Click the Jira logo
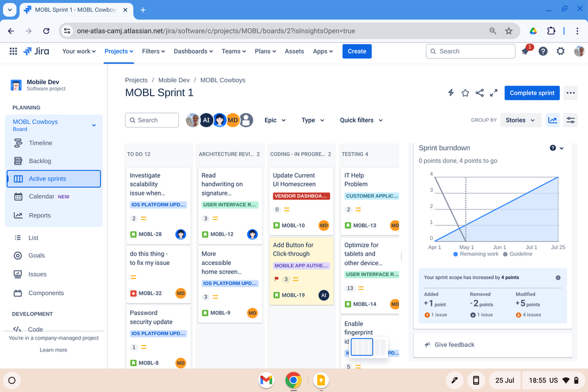588x392 pixels. click(x=36, y=51)
